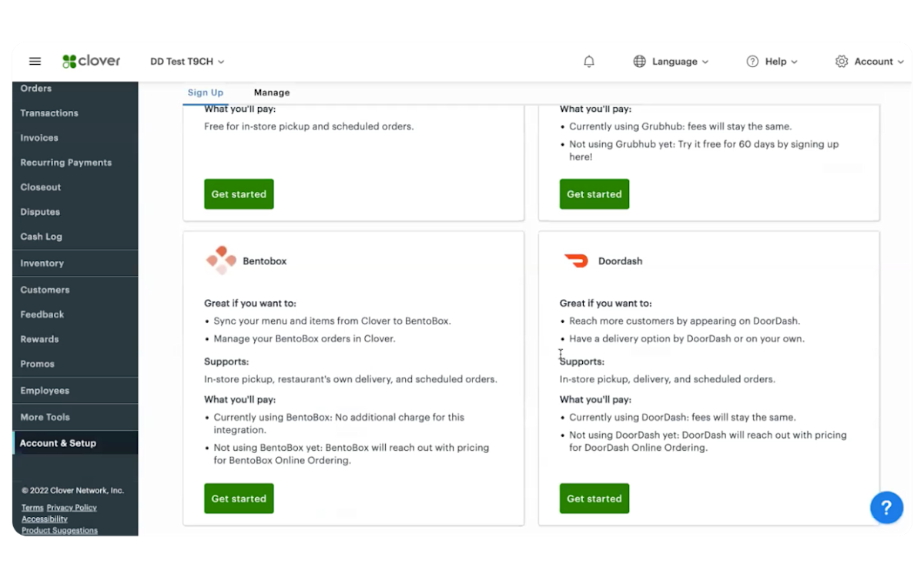Screen dimensions: 924x578
Task: Click the Language globe icon
Action: [639, 62]
